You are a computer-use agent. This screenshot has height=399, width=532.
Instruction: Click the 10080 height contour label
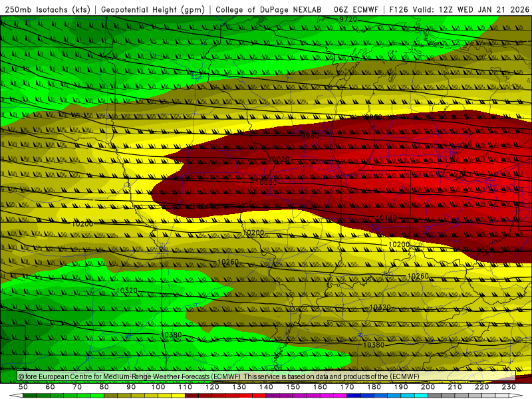coord(265,182)
